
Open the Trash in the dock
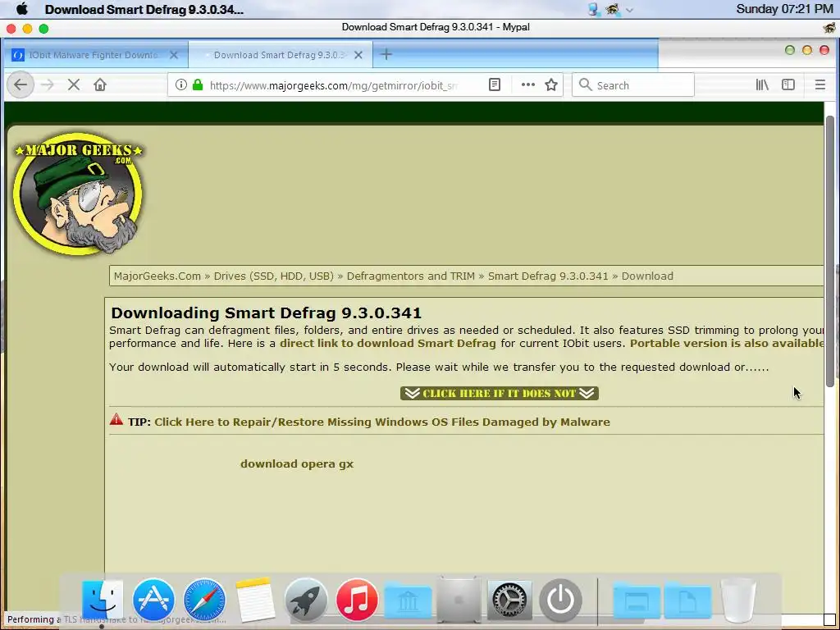click(738, 600)
